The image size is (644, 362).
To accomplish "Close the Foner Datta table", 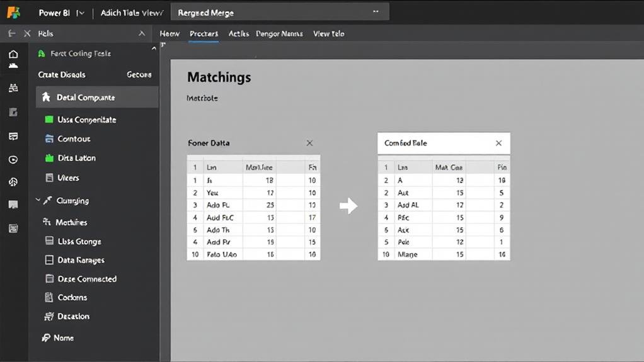I will point(309,143).
